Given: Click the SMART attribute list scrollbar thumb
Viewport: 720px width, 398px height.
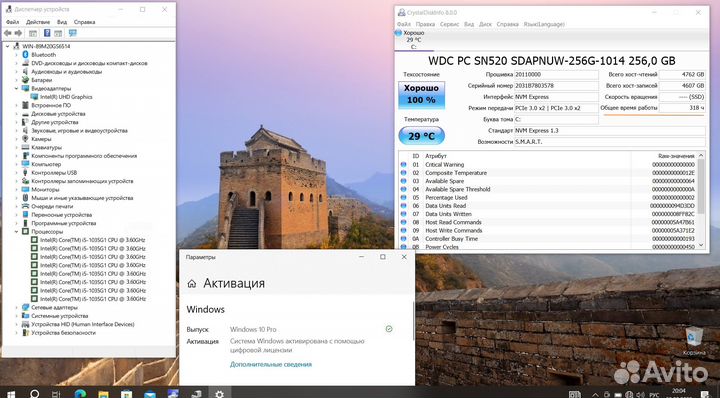Looking at the screenshot, I should [x=701, y=186].
